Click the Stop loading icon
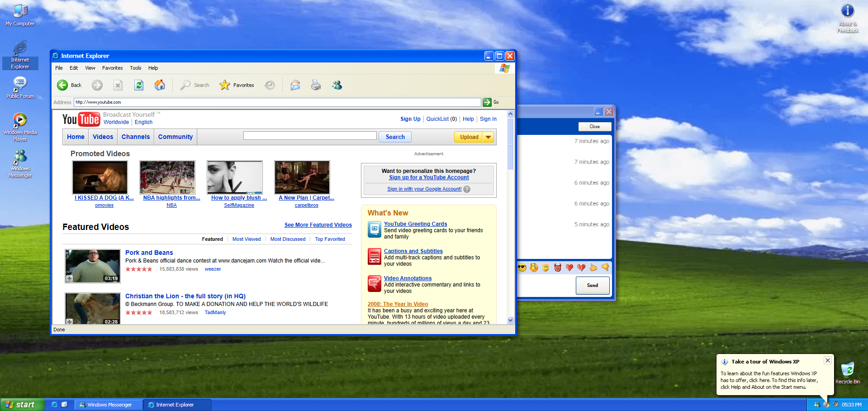Image resolution: width=868 pixels, height=411 pixels. [118, 85]
